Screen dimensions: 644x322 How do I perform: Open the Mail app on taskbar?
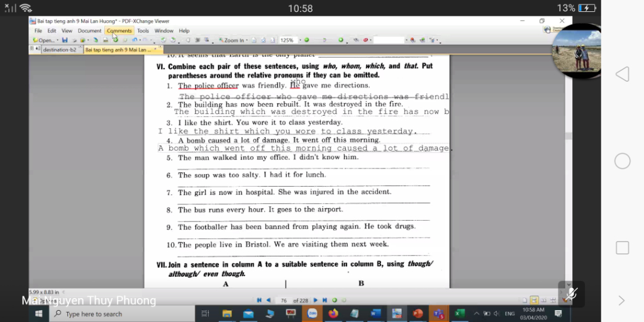248,314
